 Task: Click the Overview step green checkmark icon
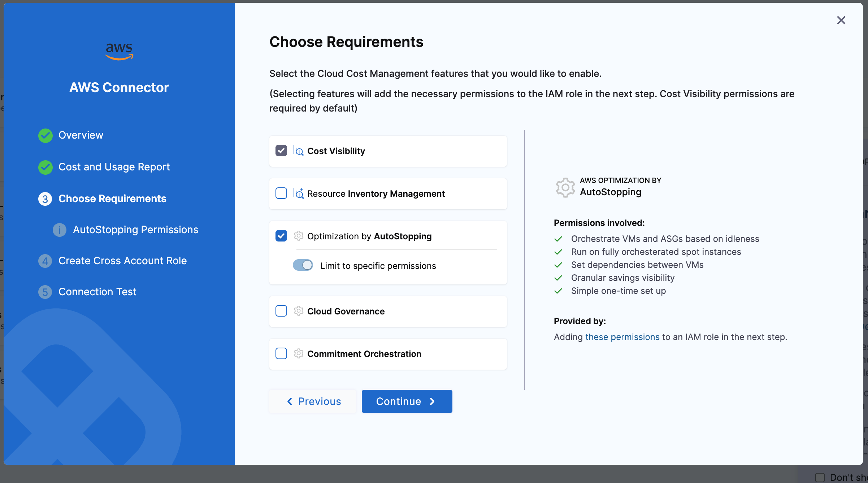(45, 135)
